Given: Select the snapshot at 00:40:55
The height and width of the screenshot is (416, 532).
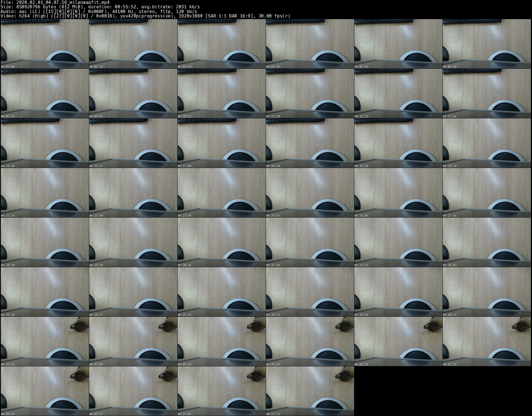Looking at the screenshot, I should (487, 292).
